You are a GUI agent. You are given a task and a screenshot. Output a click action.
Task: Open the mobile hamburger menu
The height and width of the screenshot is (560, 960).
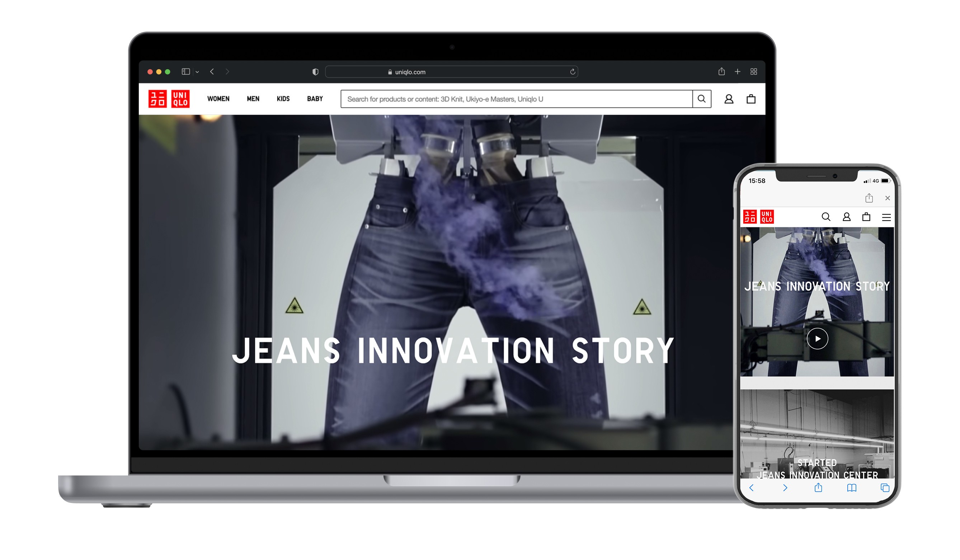click(886, 217)
